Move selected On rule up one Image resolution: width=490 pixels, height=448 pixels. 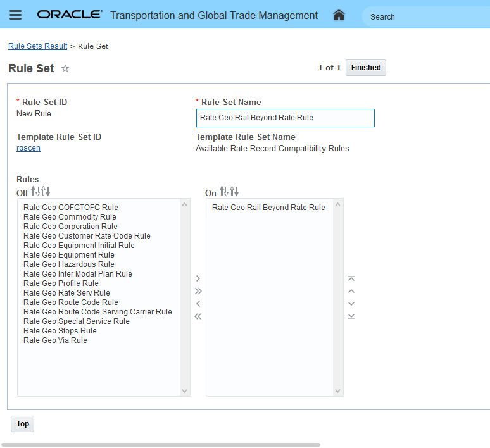click(351, 291)
